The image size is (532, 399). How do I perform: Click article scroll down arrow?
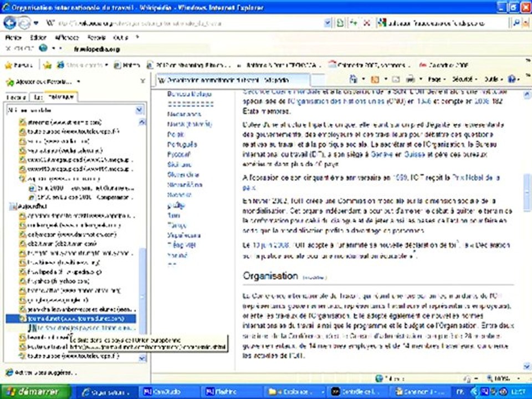[527, 366]
